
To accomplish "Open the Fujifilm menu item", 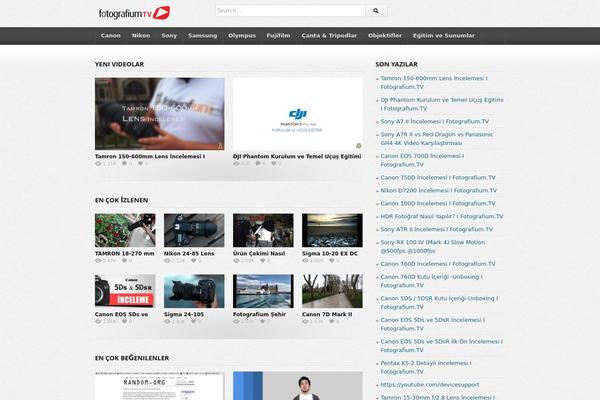I will [x=278, y=36].
